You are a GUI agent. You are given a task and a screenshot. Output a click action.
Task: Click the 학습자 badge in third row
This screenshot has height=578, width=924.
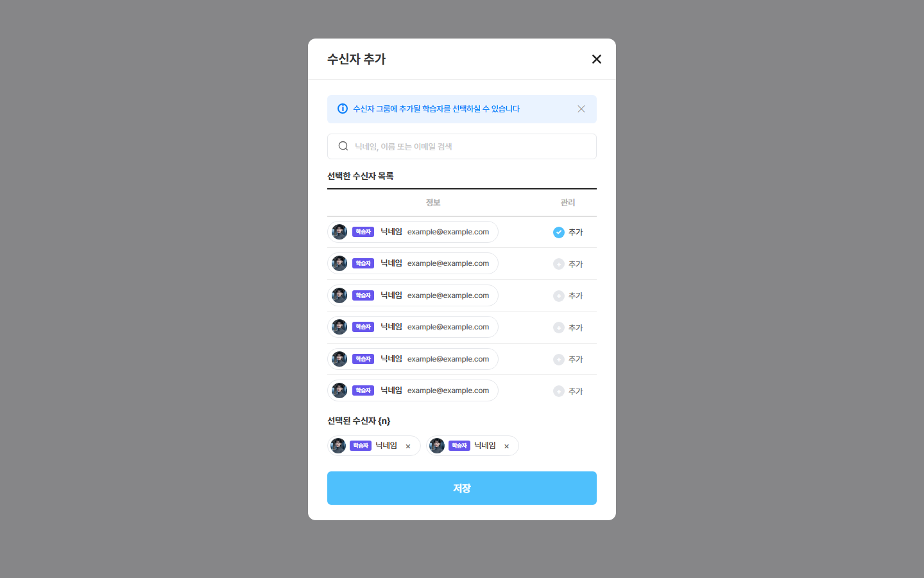(363, 295)
